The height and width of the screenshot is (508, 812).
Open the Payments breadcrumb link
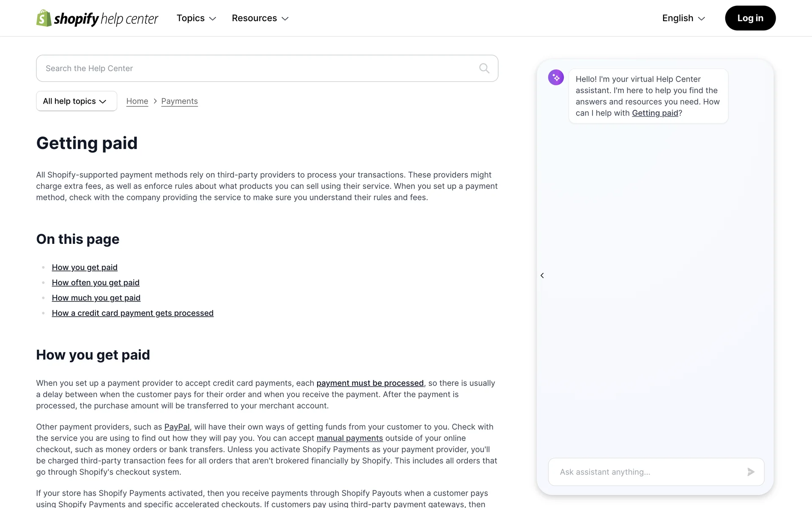click(179, 101)
